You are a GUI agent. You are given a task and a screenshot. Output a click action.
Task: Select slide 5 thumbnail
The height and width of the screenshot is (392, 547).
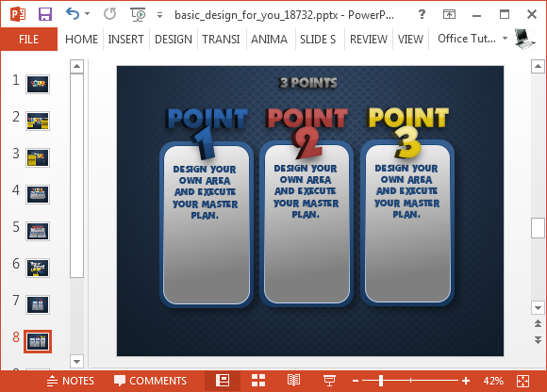38,231
